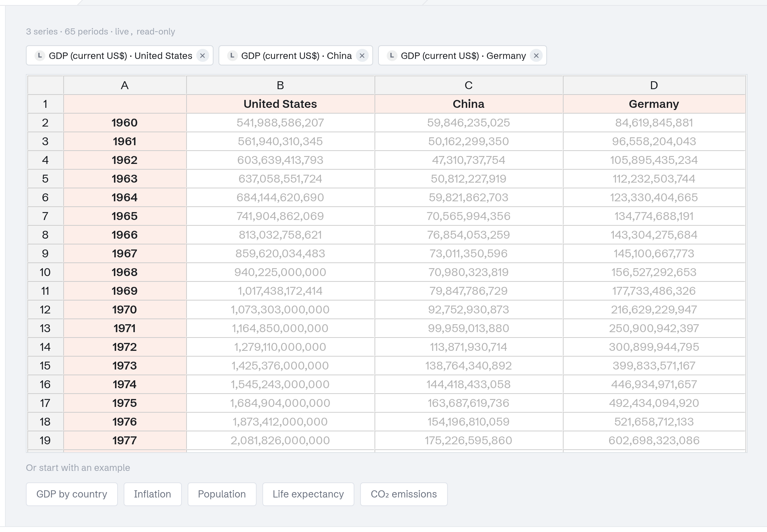Viewport: 767px width, 532px height.
Task: Click Germany value 399,833,571,167
Action: (654, 366)
